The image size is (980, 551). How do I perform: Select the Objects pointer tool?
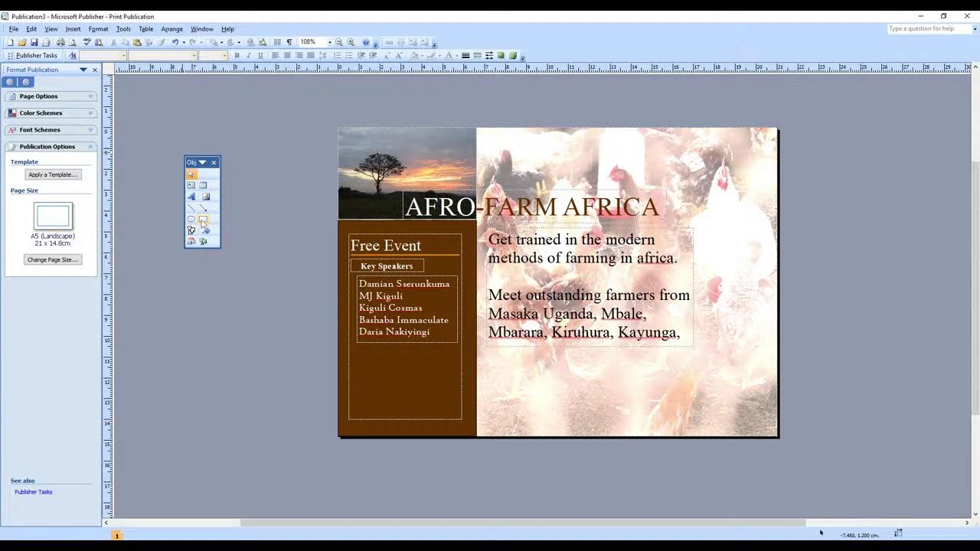(191, 174)
